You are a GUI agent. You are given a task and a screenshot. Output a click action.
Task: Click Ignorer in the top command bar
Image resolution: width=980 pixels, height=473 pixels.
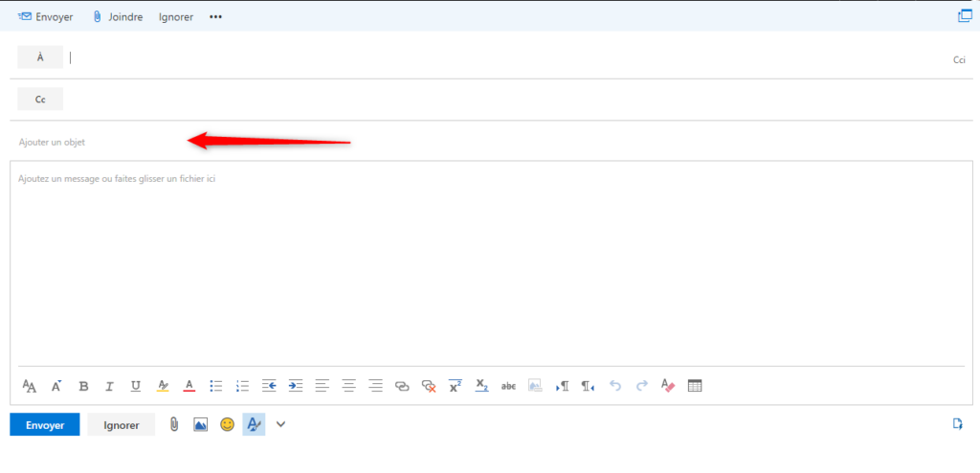[177, 17]
